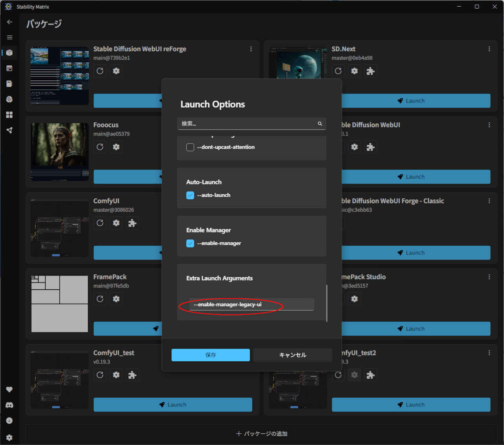The image size is (504, 445).
Task: Open the SD.Next extensions puzzle icon
Action: click(x=371, y=71)
